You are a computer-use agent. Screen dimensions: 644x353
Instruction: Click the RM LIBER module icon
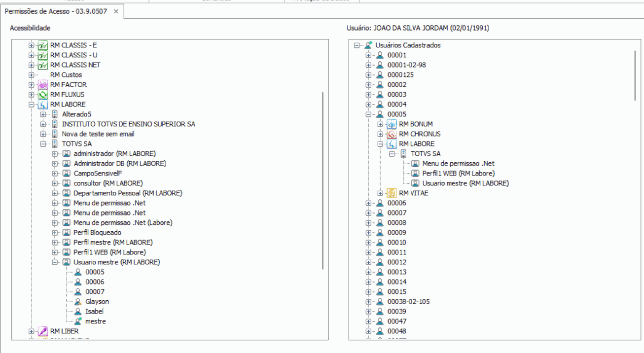[43, 331]
